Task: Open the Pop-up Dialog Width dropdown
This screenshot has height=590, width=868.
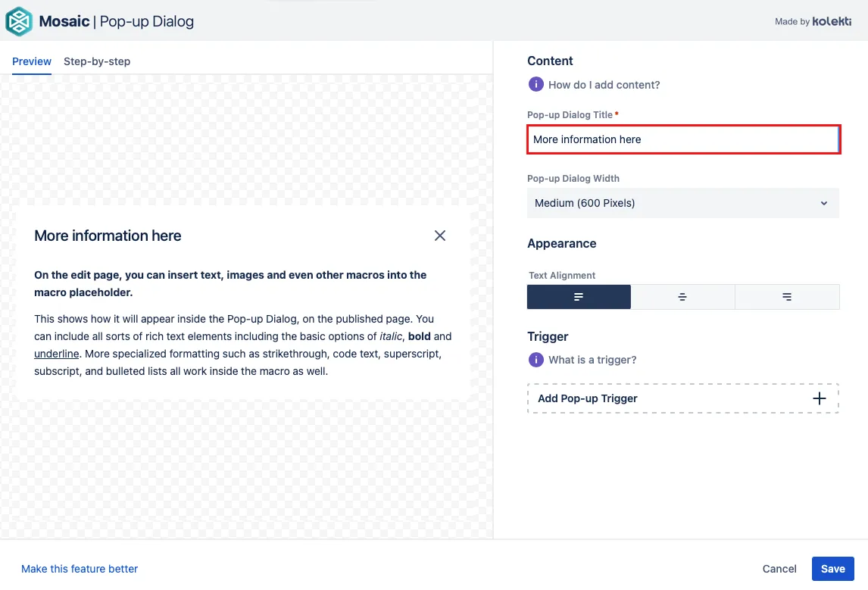Action: 683,203
